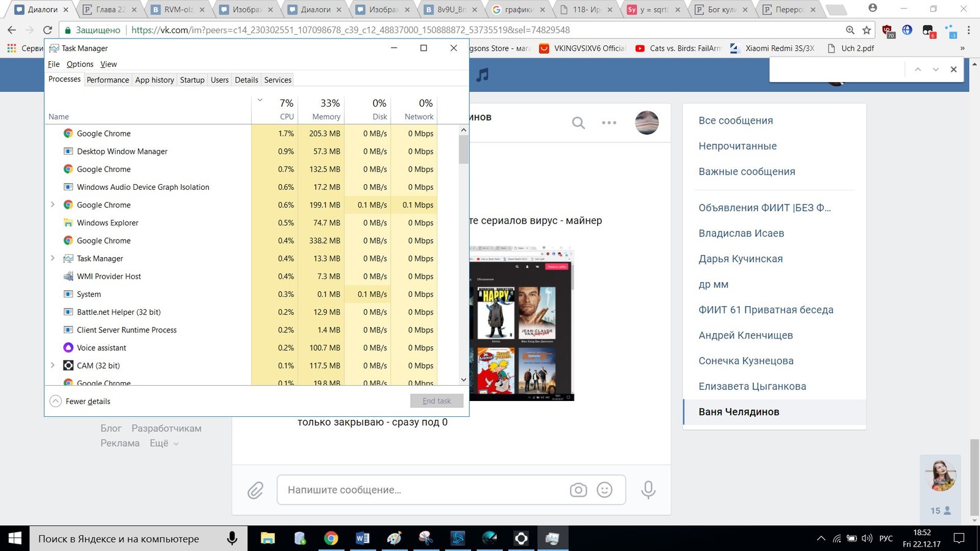Open the bookmarks bar overflow chevron

click(x=962, y=48)
